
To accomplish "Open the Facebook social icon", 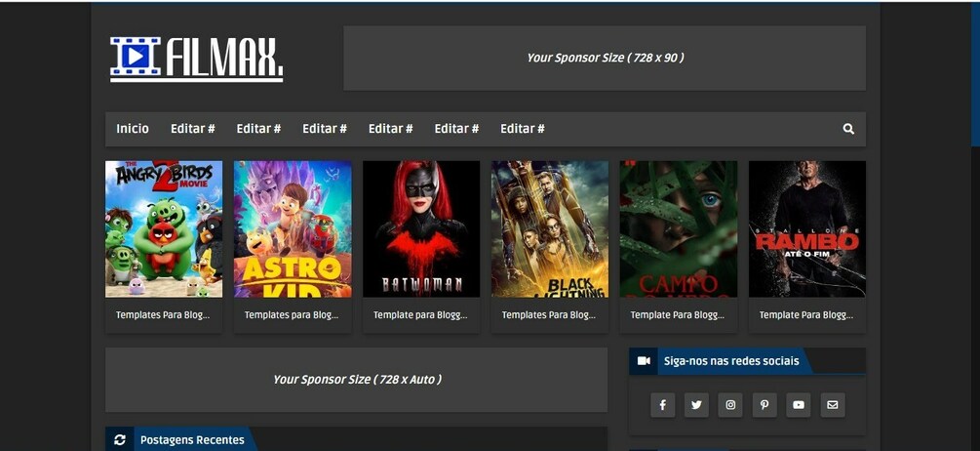I will (x=662, y=405).
